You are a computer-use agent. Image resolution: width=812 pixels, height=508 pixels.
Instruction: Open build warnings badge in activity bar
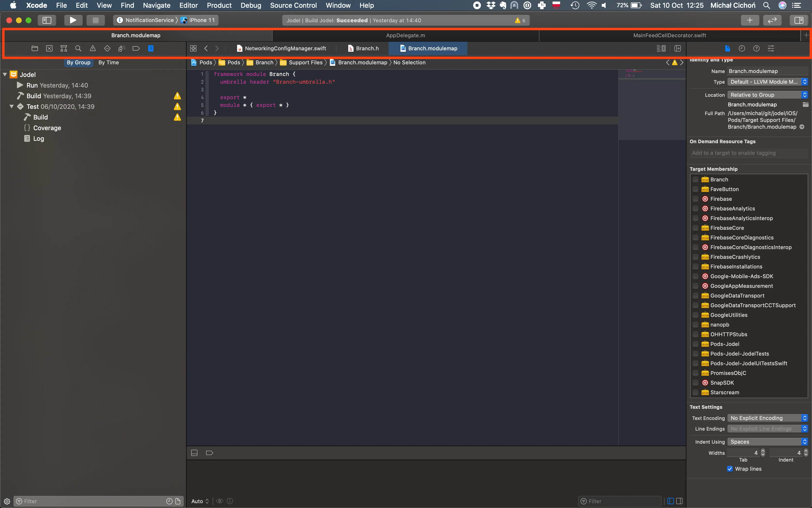[520, 21]
